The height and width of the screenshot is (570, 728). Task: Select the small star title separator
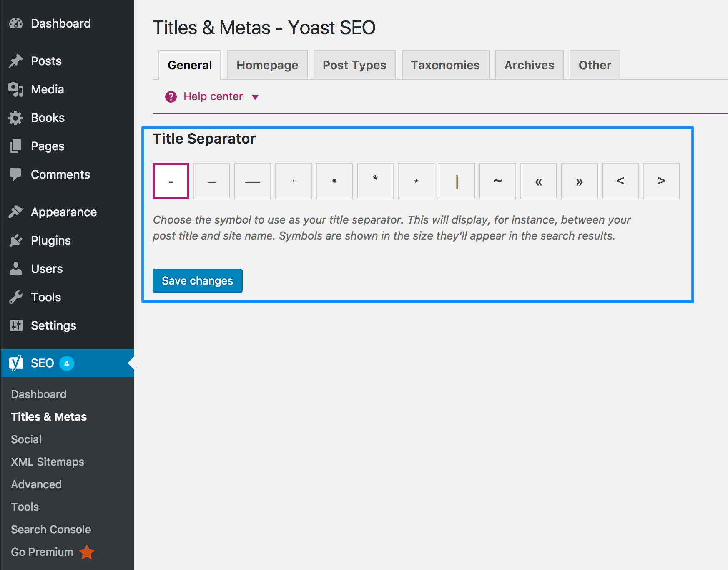416,181
